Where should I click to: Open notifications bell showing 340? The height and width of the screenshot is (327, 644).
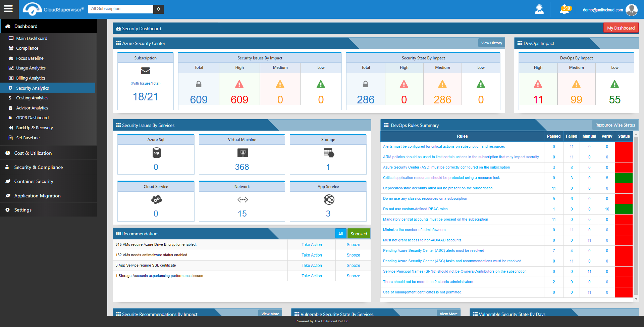565,9
